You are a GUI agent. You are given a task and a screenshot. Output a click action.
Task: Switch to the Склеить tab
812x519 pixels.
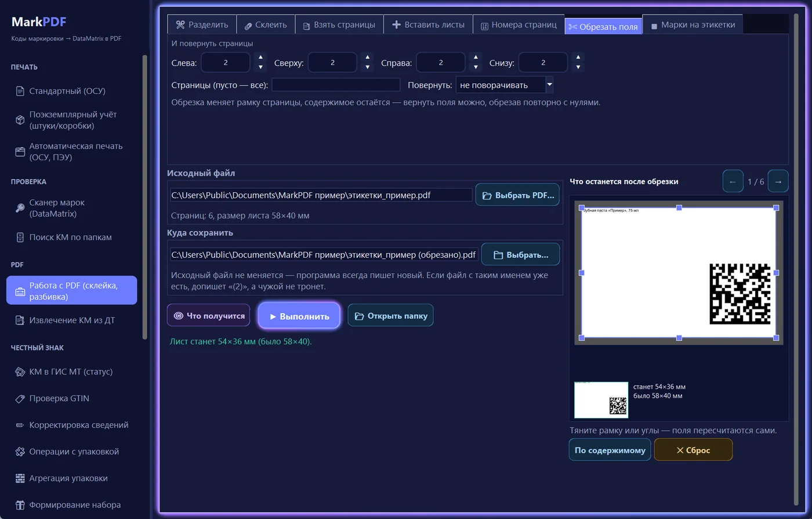click(266, 25)
